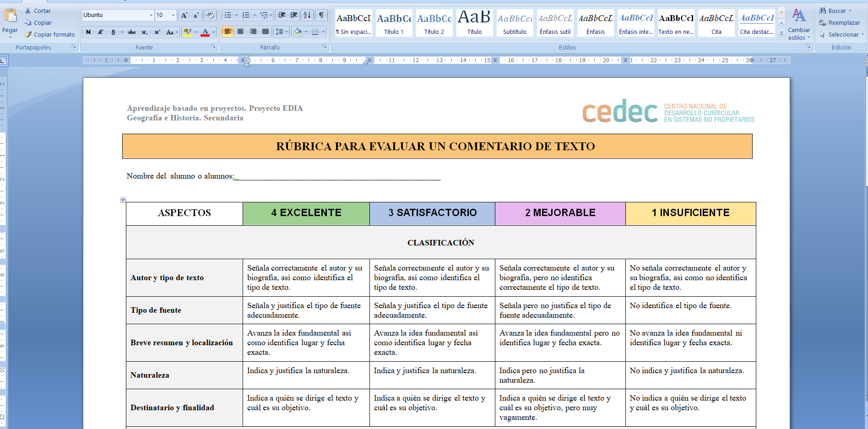The image size is (868, 429).
Task: Apply the Sin espaciado style
Action: [x=353, y=23]
